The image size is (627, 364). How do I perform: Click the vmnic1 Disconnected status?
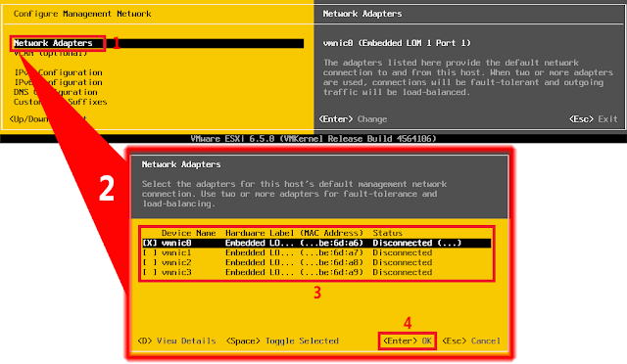(403, 252)
